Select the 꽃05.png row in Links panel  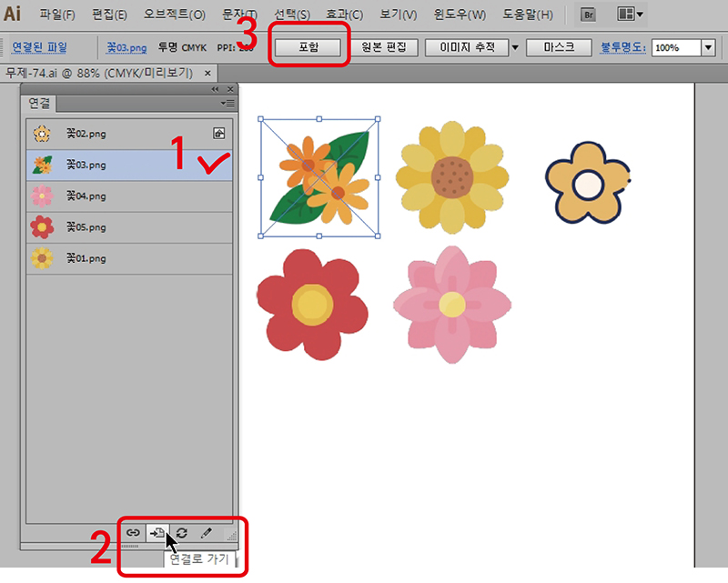coord(129,227)
